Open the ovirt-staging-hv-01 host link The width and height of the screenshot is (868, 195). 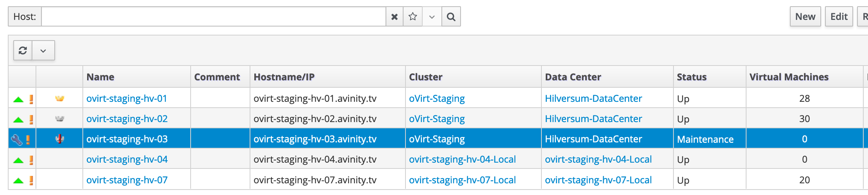127,99
